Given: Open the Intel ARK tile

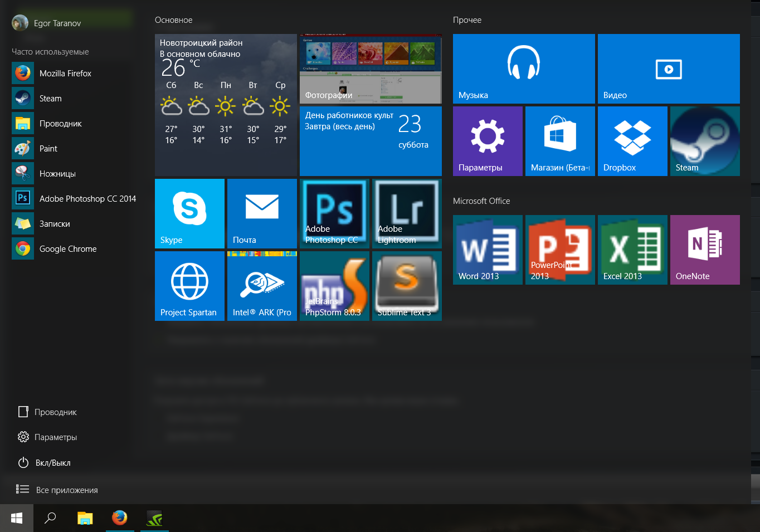Looking at the screenshot, I should pyautogui.click(x=262, y=286).
